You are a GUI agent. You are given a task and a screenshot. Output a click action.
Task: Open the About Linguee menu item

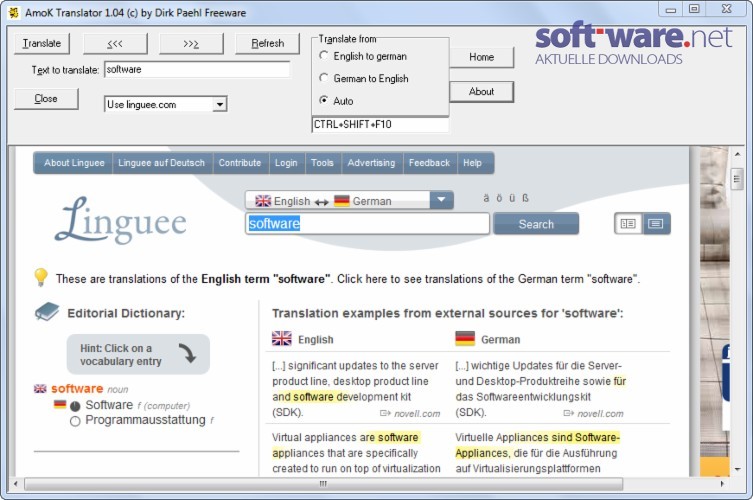point(74,163)
